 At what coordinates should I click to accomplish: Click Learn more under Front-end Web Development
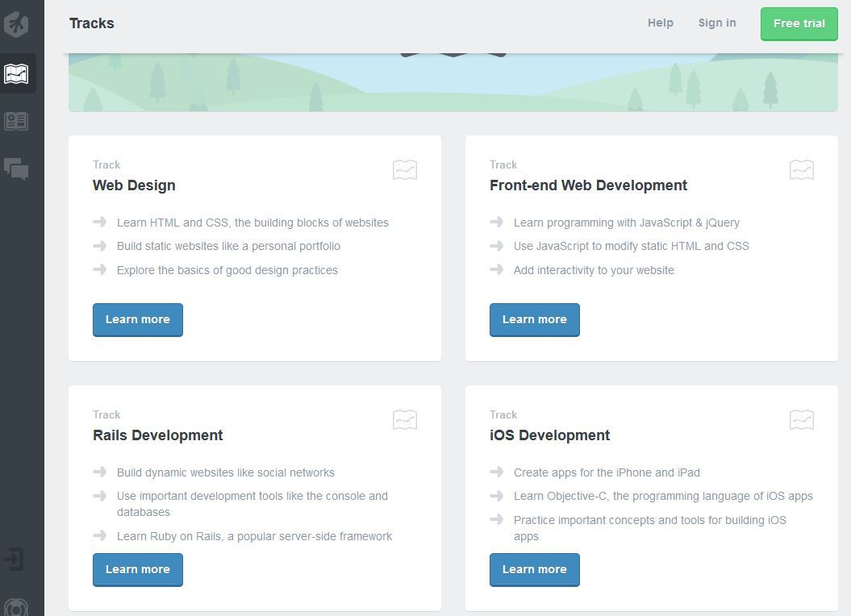[x=535, y=319]
